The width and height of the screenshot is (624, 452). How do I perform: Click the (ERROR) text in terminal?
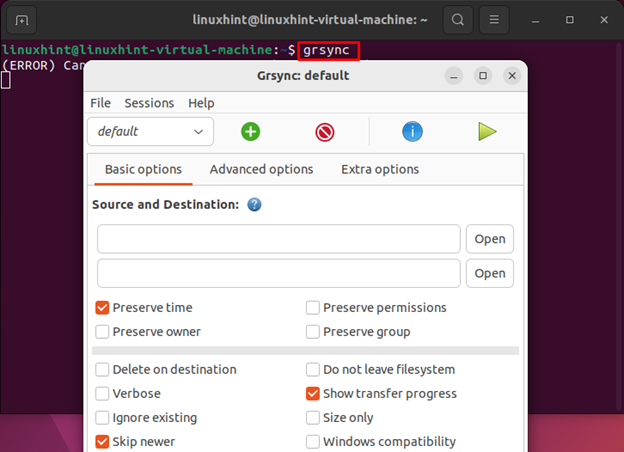tap(28, 65)
